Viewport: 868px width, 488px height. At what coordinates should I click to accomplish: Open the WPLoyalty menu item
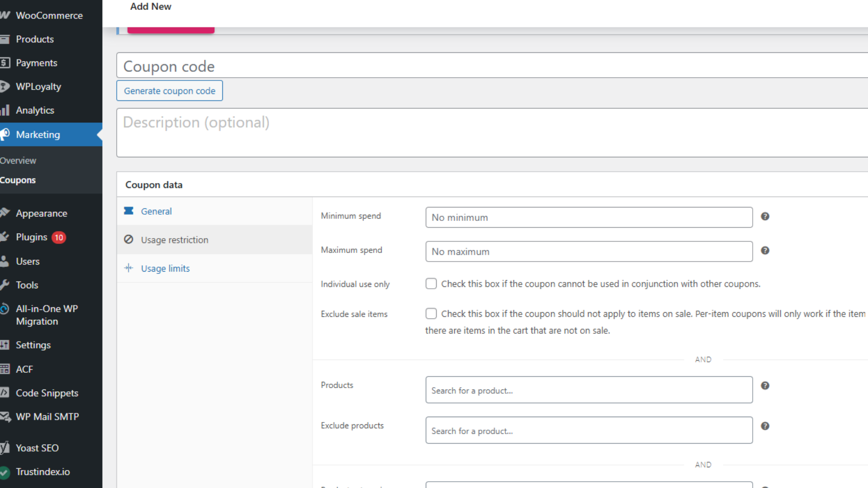pyautogui.click(x=38, y=87)
